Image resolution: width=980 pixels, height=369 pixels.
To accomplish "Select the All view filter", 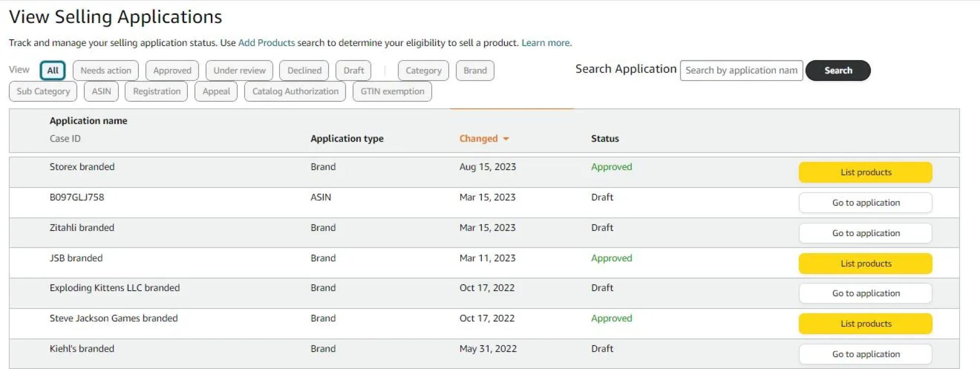I will (53, 71).
